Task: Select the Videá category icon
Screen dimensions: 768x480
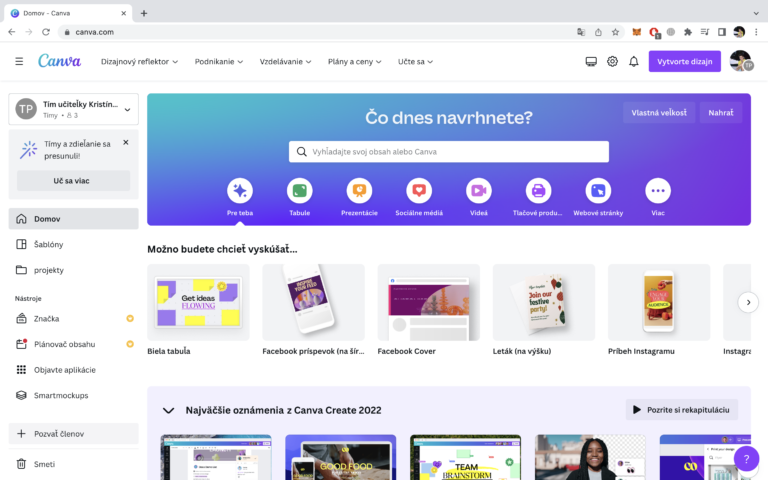Action: point(479,191)
